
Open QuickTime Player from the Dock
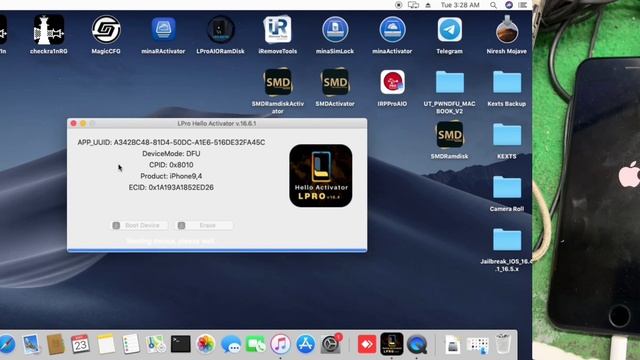coord(417,345)
